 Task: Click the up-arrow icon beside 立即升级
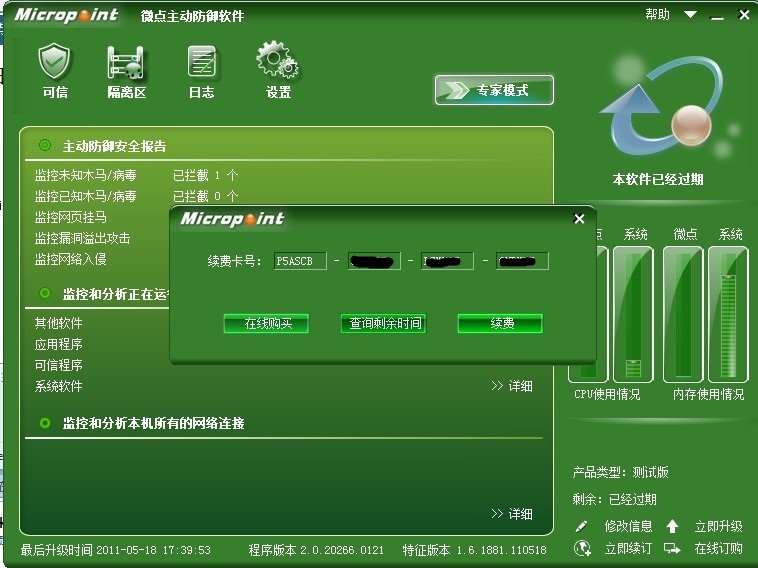tap(672, 526)
